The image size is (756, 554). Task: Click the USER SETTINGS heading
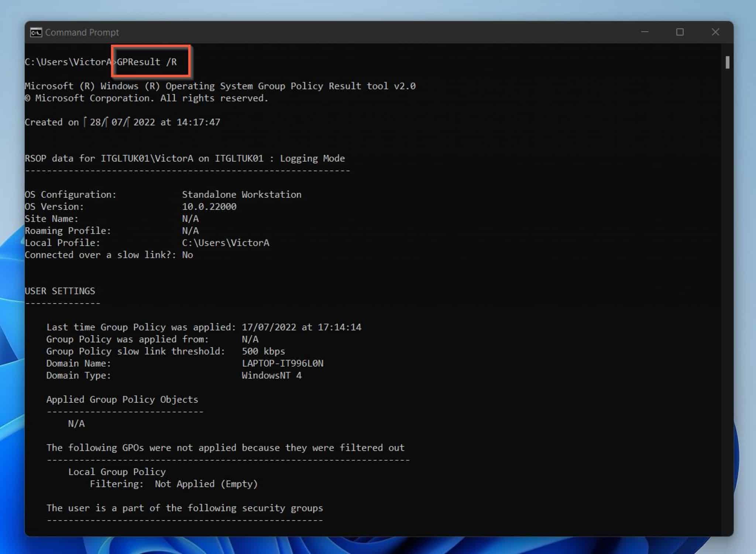click(60, 291)
